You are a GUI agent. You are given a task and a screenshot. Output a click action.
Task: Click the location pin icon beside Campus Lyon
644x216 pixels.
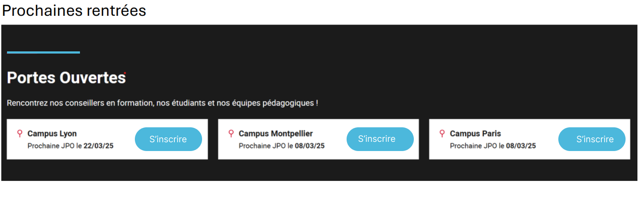[19, 134]
